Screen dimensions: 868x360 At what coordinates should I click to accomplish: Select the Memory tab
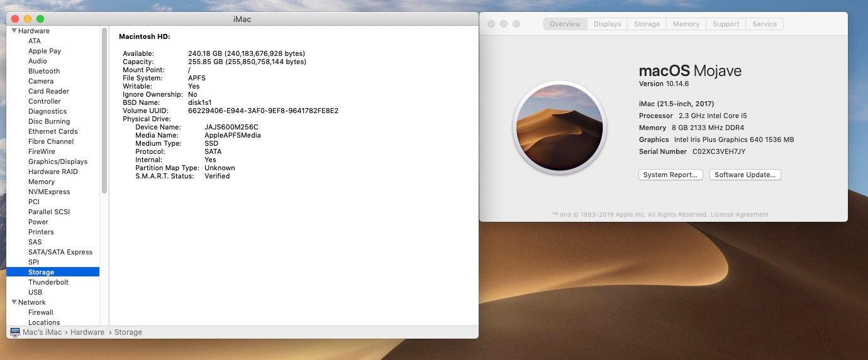[x=686, y=24]
